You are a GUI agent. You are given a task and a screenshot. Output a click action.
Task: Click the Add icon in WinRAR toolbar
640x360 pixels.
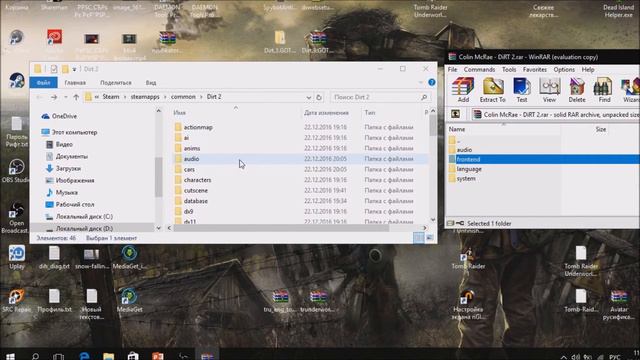(x=463, y=89)
